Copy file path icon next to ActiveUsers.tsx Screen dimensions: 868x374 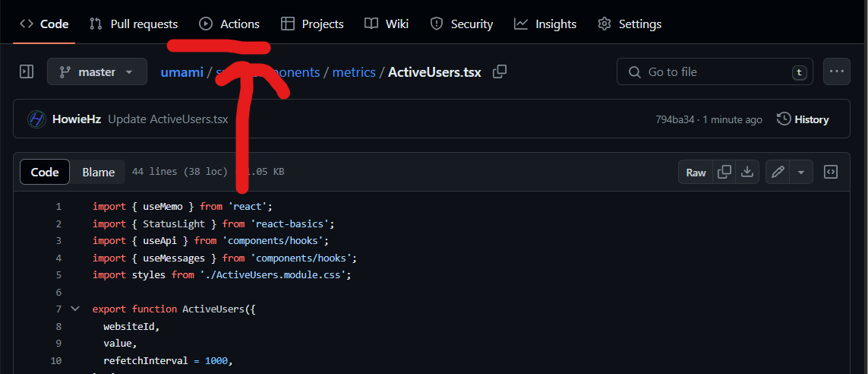coord(500,71)
